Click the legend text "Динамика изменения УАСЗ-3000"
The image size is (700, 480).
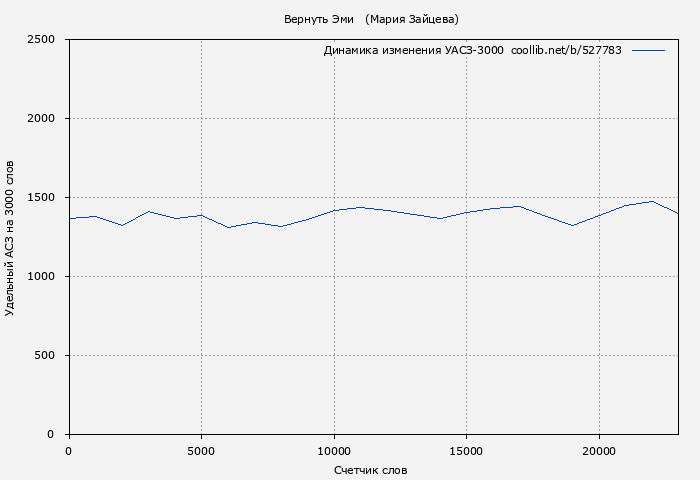(413, 50)
